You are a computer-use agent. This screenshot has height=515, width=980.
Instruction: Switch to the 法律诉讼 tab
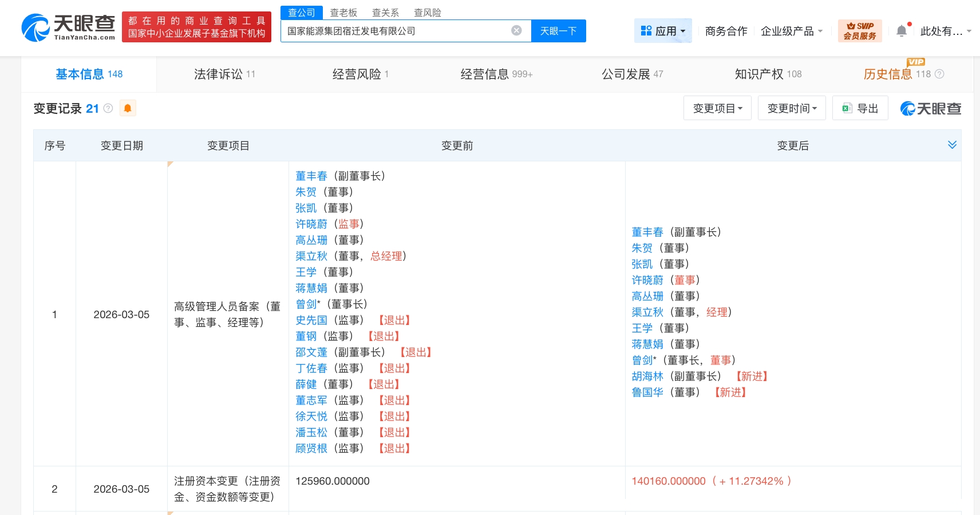tap(224, 74)
